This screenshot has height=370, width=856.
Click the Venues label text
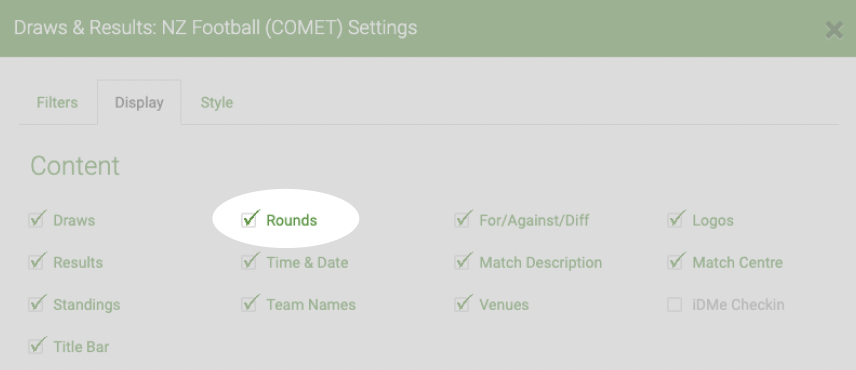point(504,305)
